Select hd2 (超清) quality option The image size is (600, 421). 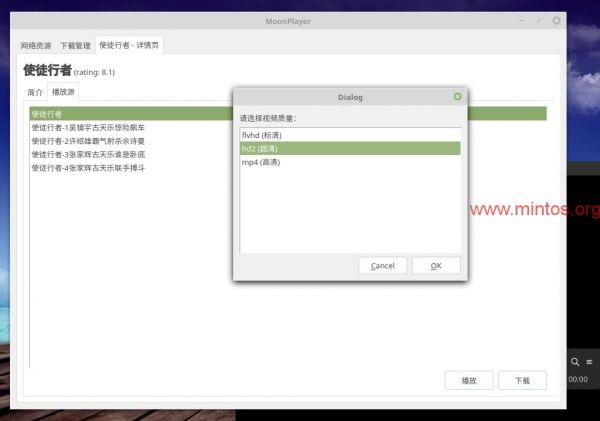tap(264, 148)
